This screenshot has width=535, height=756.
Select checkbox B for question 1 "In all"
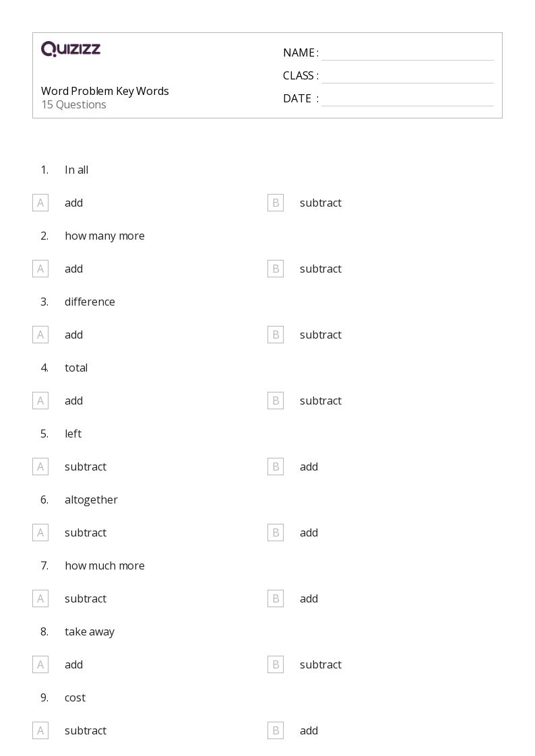276,203
